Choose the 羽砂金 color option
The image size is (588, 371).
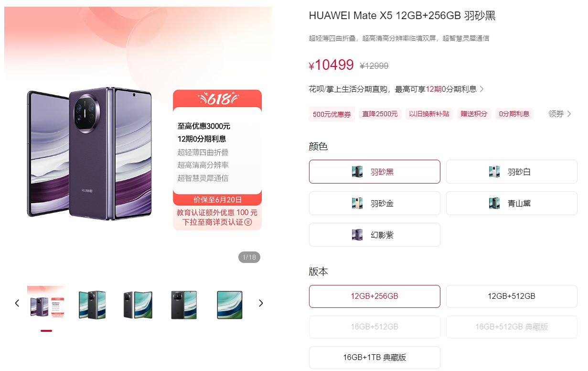tap(374, 203)
